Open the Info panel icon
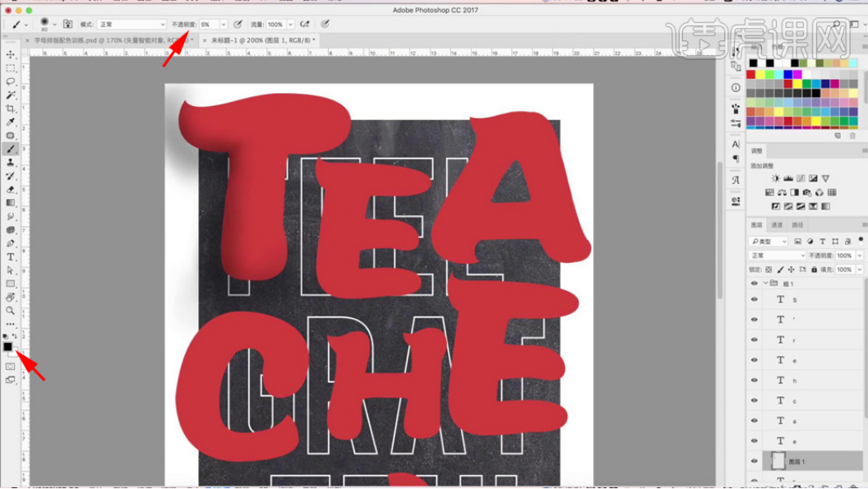This screenshot has width=868, height=489. pos(736,87)
